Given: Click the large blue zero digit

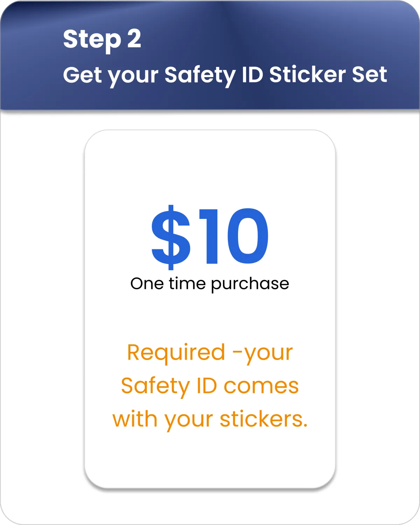Looking at the screenshot, I should pyautogui.click(x=248, y=236).
